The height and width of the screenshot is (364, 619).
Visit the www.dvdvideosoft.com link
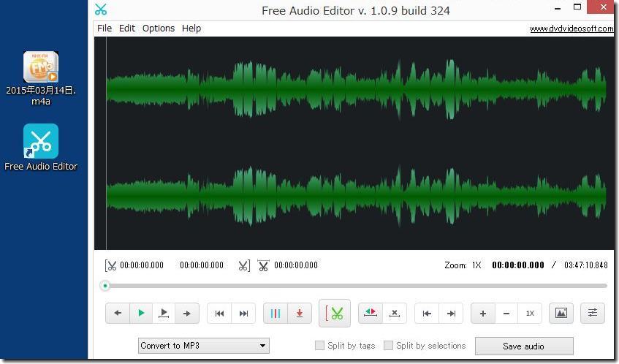[571, 29]
